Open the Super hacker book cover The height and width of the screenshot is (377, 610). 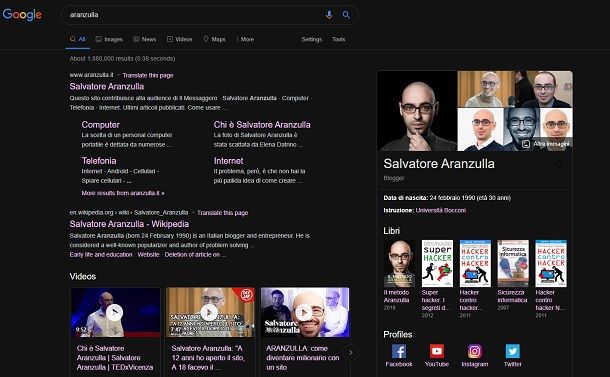437,263
